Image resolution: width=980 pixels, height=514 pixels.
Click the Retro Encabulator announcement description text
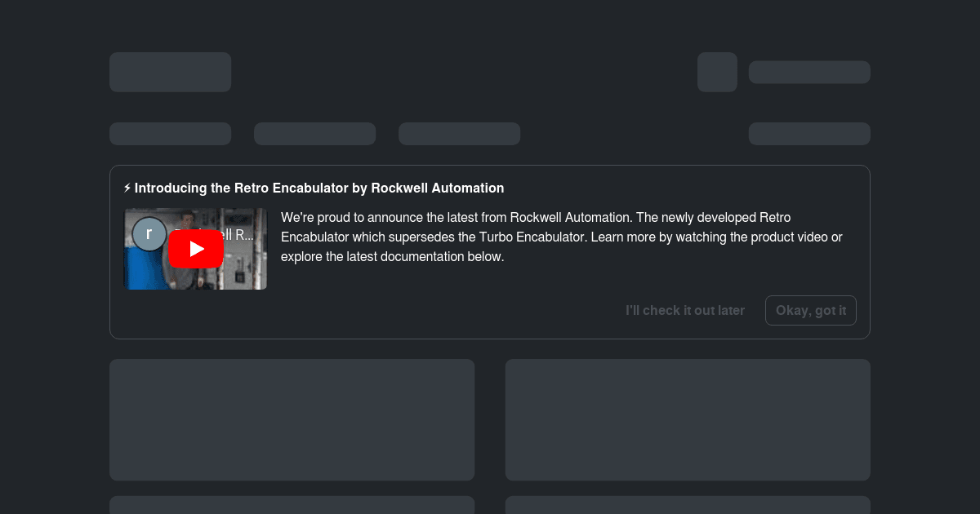(562, 237)
